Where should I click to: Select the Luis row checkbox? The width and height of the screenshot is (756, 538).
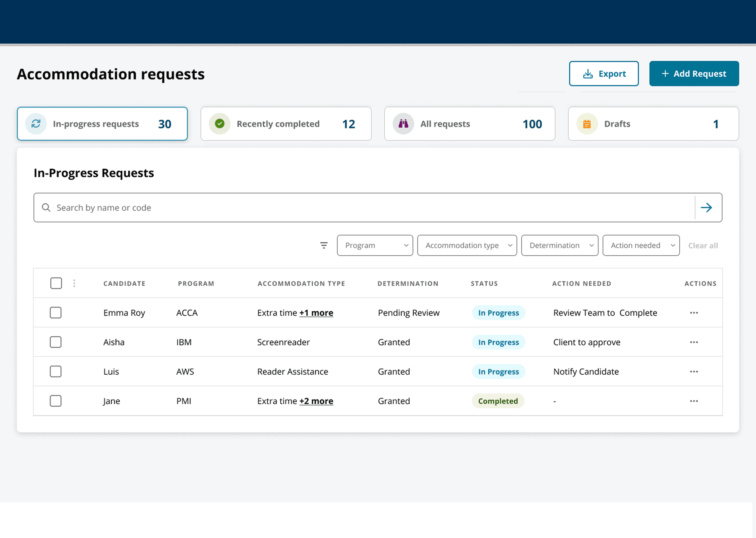[56, 372]
